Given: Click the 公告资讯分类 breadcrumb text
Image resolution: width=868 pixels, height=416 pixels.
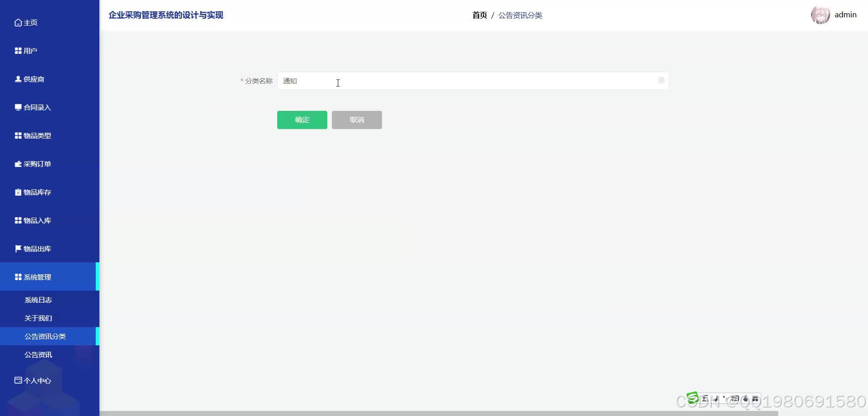Looking at the screenshot, I should (520, 15).
